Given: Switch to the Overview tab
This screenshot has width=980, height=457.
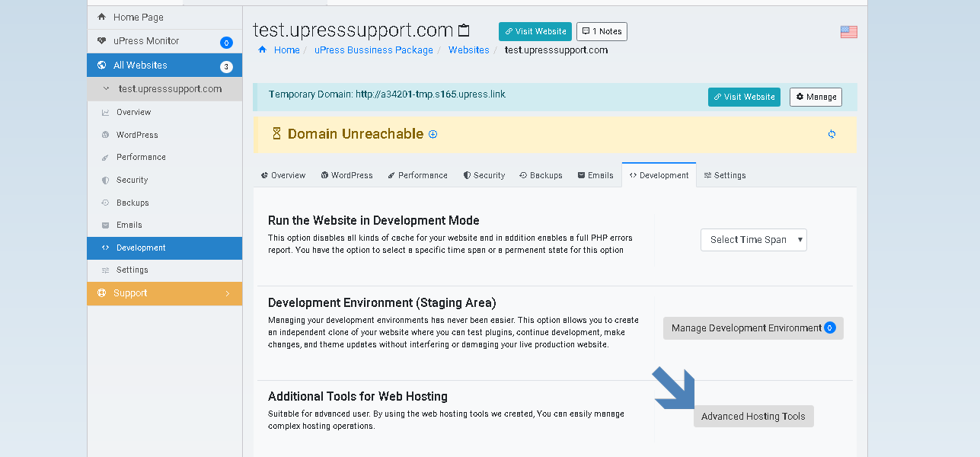Looking at the screenshot, I should coord(283,175).
